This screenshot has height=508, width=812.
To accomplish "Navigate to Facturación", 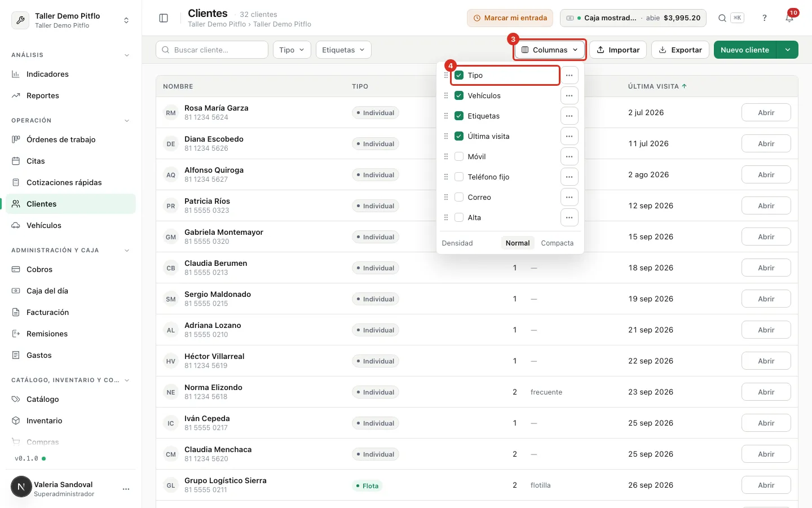I will tap(71, 312).
